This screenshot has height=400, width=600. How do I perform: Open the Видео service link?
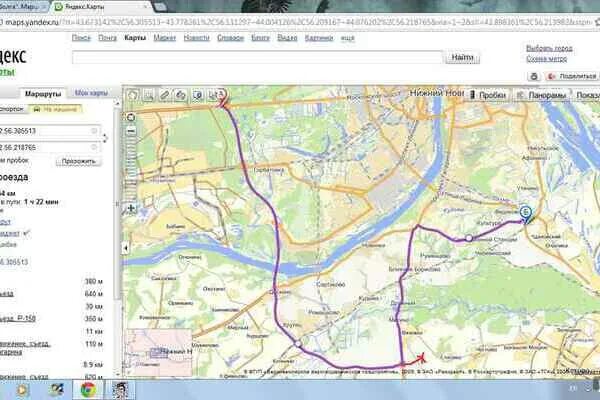287,38
